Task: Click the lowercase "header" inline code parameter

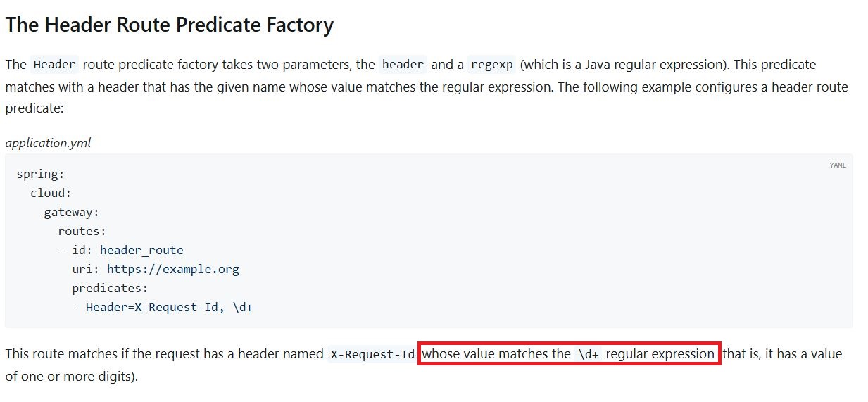Action: [x=403, y=65]
